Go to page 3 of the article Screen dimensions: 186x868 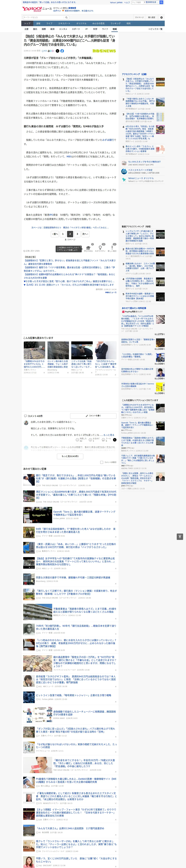point(77,234)
